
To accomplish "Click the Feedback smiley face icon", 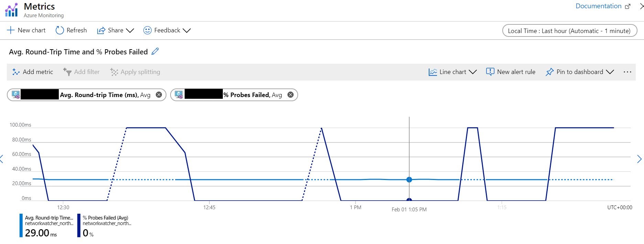I will click(147, 30).
